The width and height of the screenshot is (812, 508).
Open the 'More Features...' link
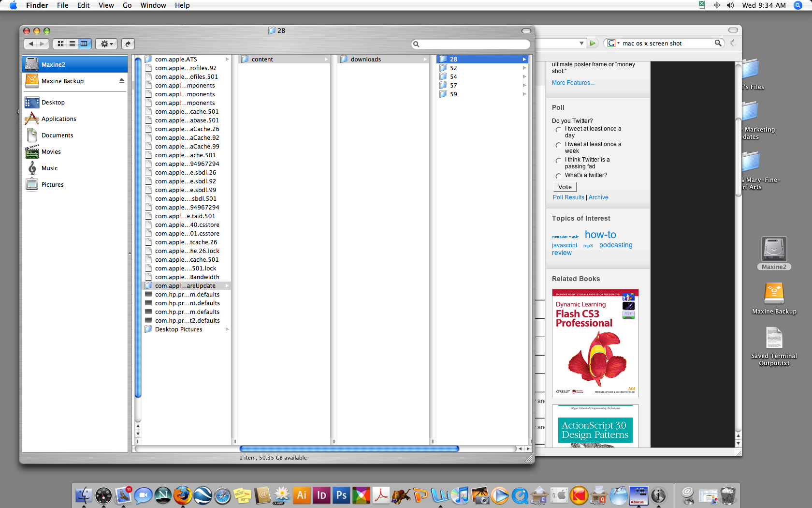click(x=573, y=83)
